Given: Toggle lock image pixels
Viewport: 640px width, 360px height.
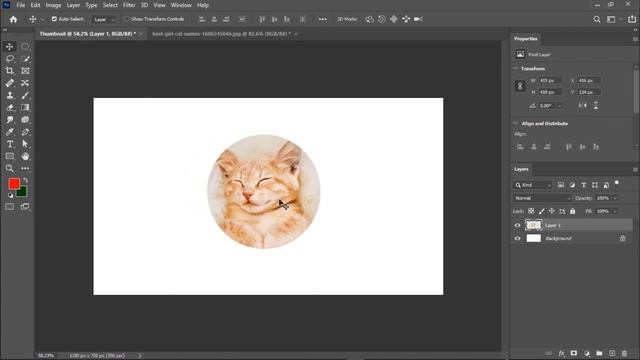Looking at the screenshot, I should point(541,211).
